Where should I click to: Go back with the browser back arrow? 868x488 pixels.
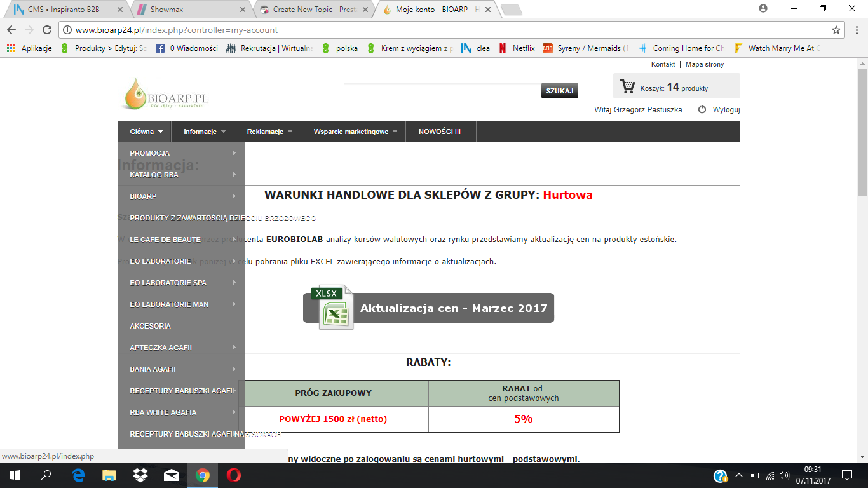11,30
